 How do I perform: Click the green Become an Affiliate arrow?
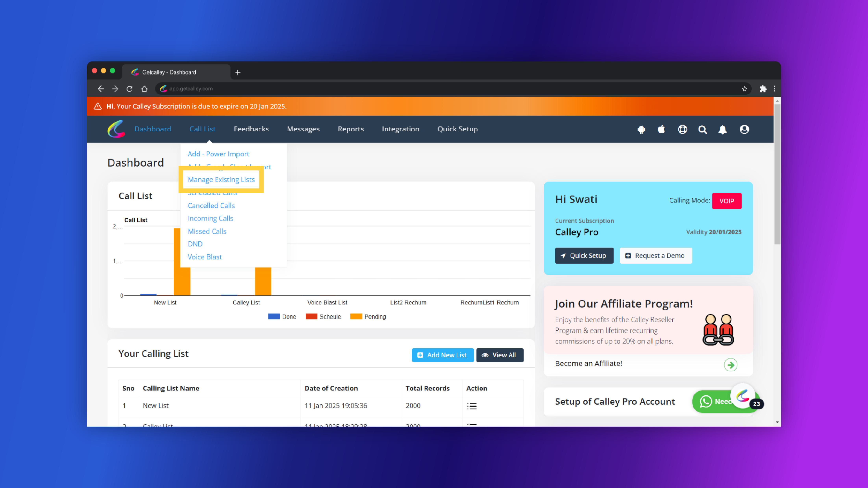click(731, 365)
